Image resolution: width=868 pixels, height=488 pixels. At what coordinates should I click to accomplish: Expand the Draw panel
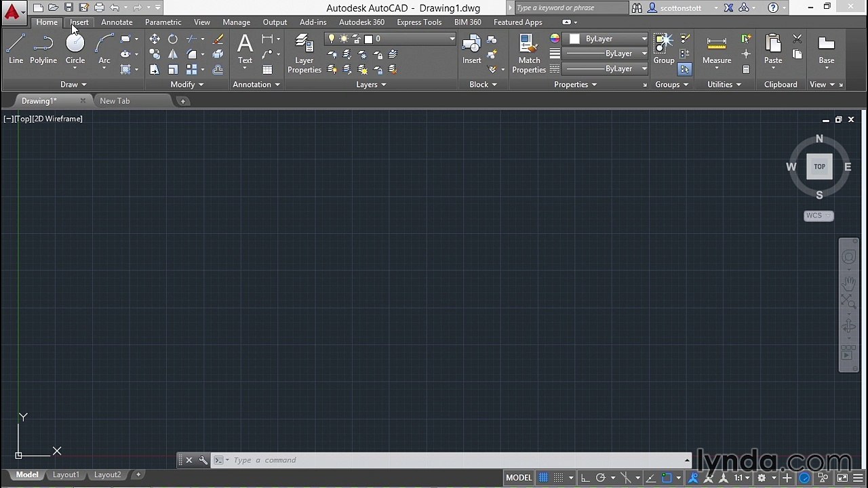pos(73,85)
